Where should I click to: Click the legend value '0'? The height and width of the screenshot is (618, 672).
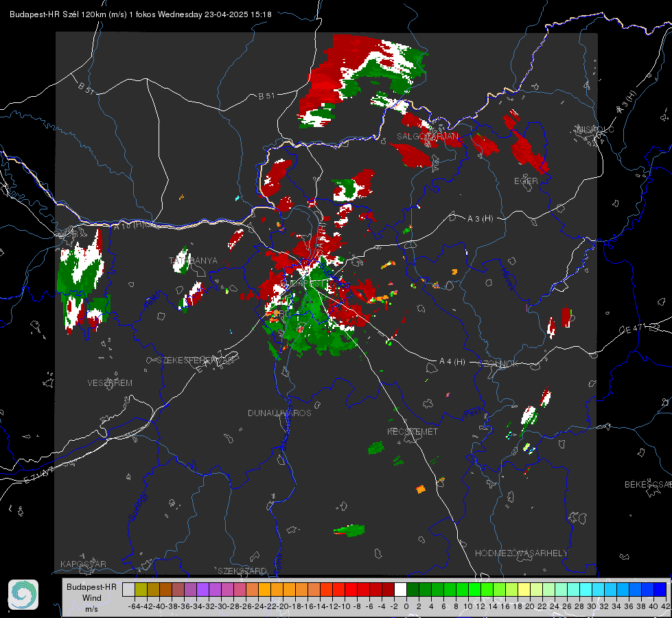(406, 606)
